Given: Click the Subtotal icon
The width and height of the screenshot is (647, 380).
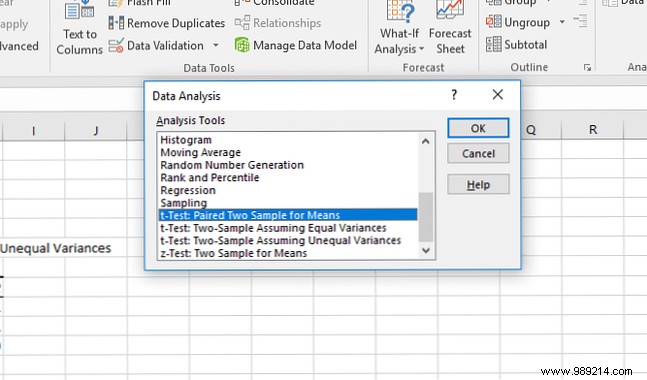Looking at the screenshot, I should click(x=494, y=44).
